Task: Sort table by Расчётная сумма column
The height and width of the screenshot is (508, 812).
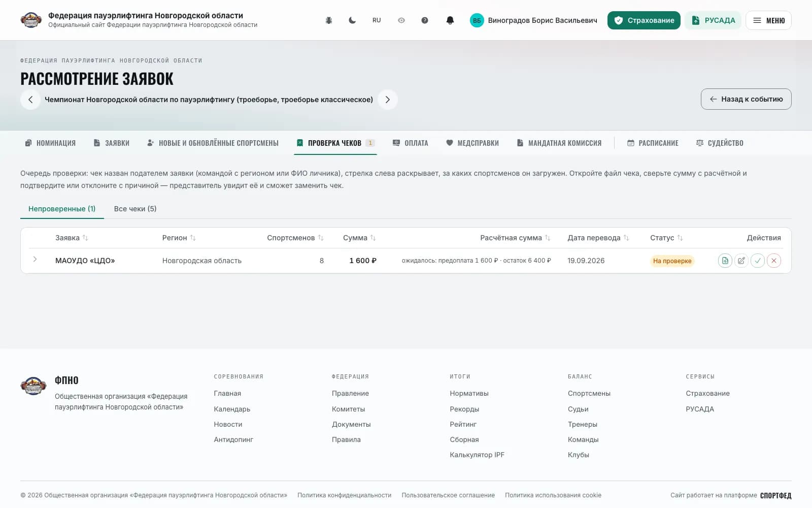Action: point(515,238)
